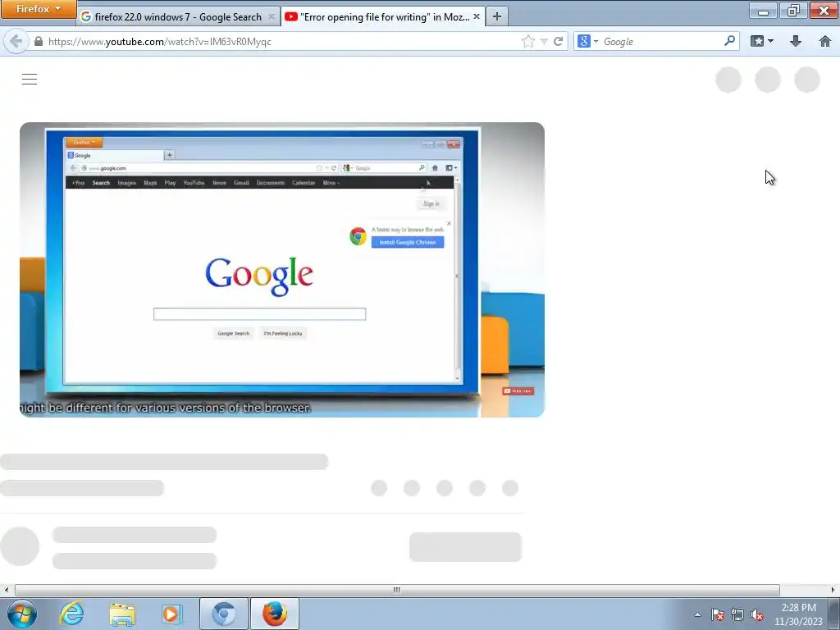The height and width of the screenshot is (630, 840).
Task: Click the YouTube video player
Action: [x=282, y=269]
